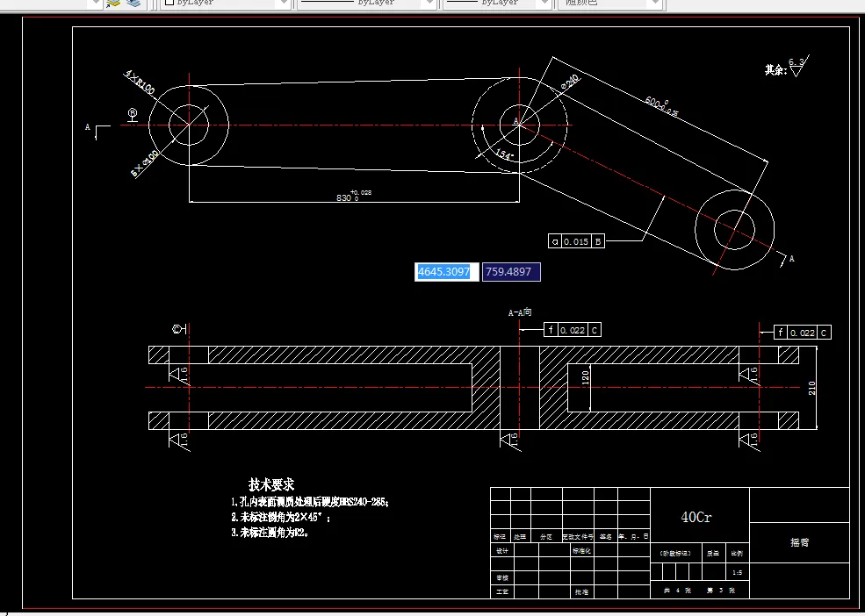The image size is (865, 616).
Task: Select the 4×R100 radius annotation
Action: click(140, 82)
